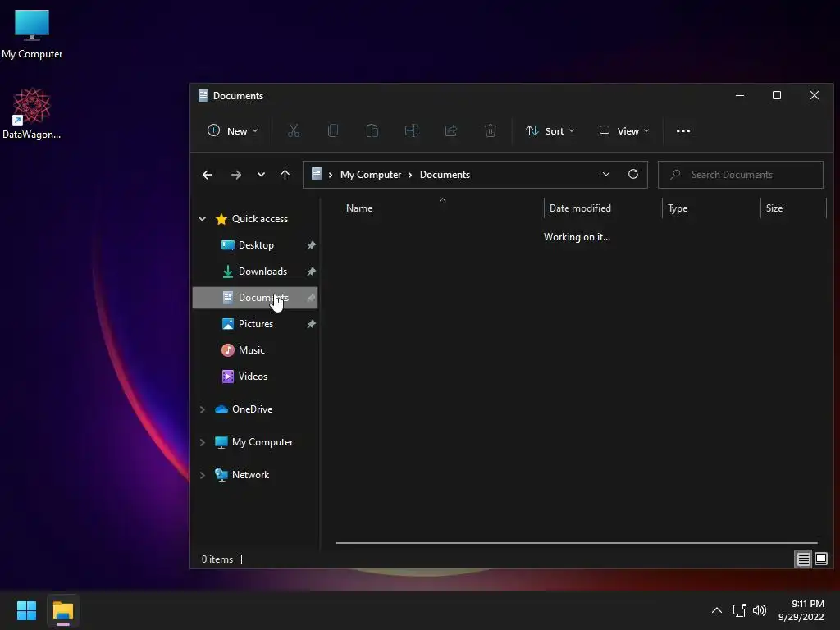Image resolution: width=840 pixels, height=630 pixels.
Task: Click Documents in the address breadcrumb
Action: pos(445,175)
